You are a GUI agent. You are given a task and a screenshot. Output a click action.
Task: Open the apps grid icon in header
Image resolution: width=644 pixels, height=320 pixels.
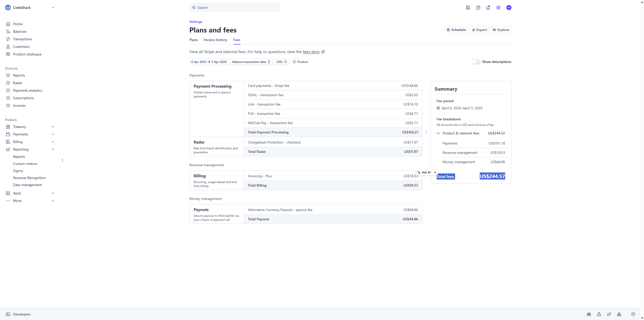pos(468,8)
